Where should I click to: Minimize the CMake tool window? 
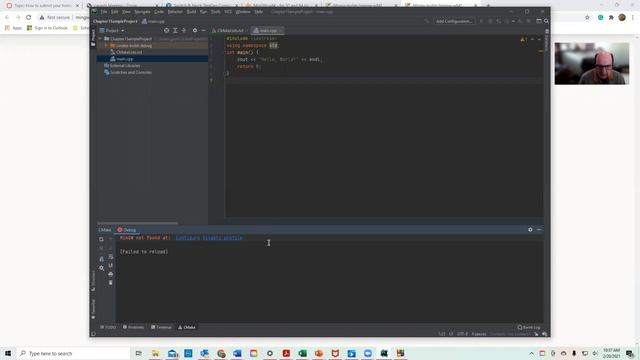tap(539, 230)
